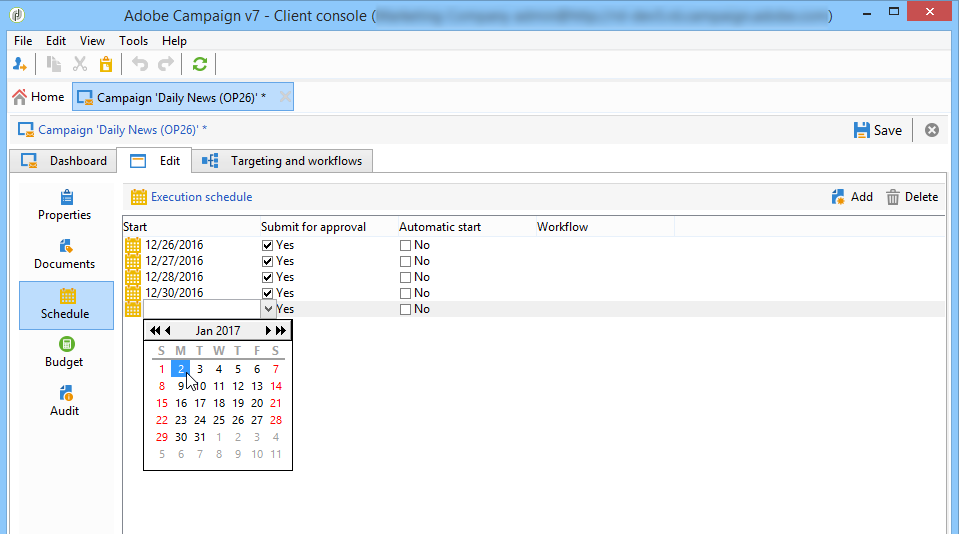The image size is (972, 548).
Task: Sort by the Start column header
Action: pos(190,227)
